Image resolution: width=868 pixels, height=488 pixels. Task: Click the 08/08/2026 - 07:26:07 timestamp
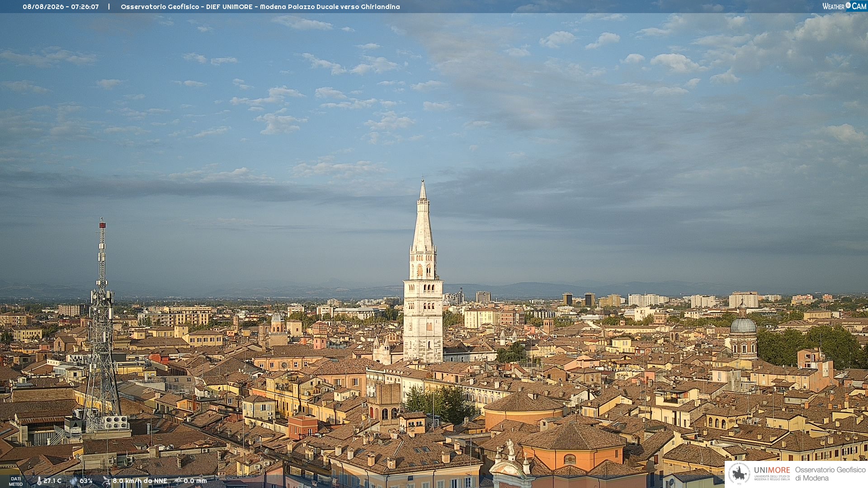pyautogui.click(x=61, y=7)
